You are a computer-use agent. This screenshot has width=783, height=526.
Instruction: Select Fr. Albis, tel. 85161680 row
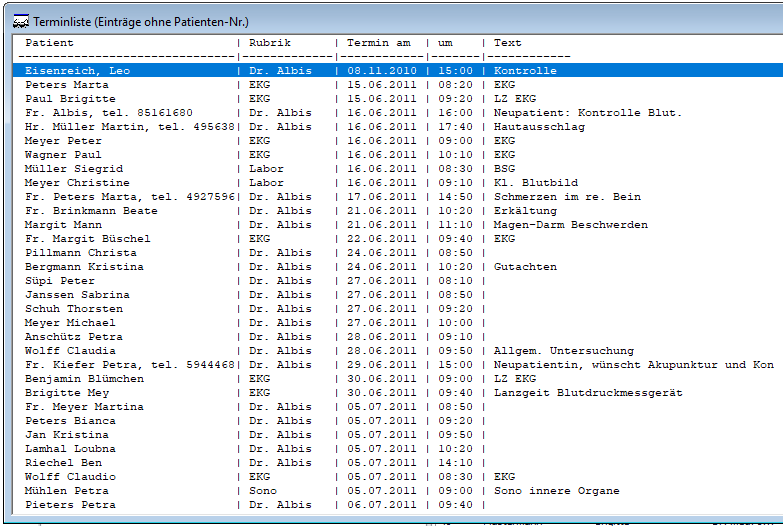coord(397,112)
